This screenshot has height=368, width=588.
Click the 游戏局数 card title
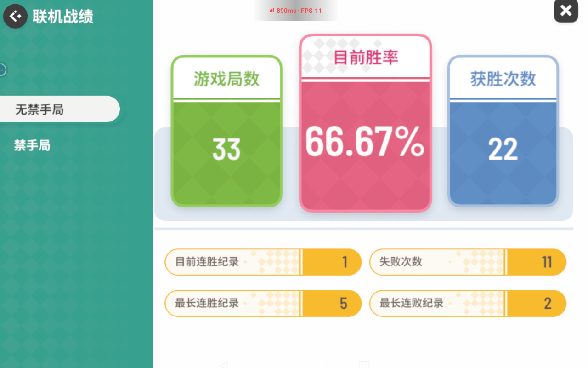pos(226,79)
